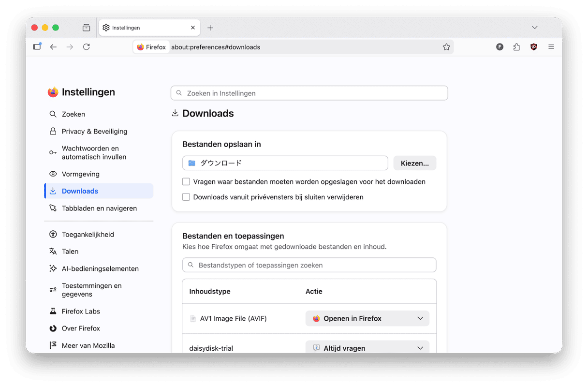
Task: List all tabs via chevron
Action: point(534,28)
